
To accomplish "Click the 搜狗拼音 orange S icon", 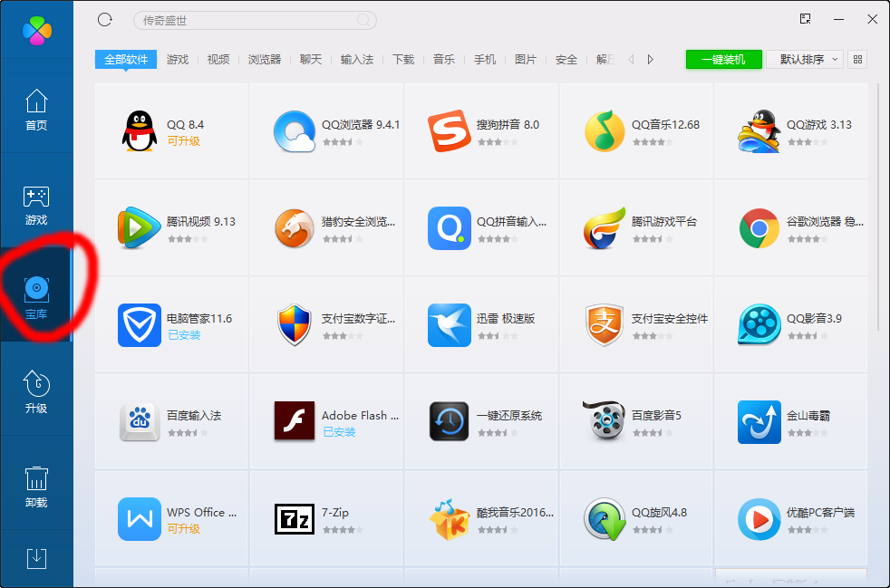I will pos(449,131).
